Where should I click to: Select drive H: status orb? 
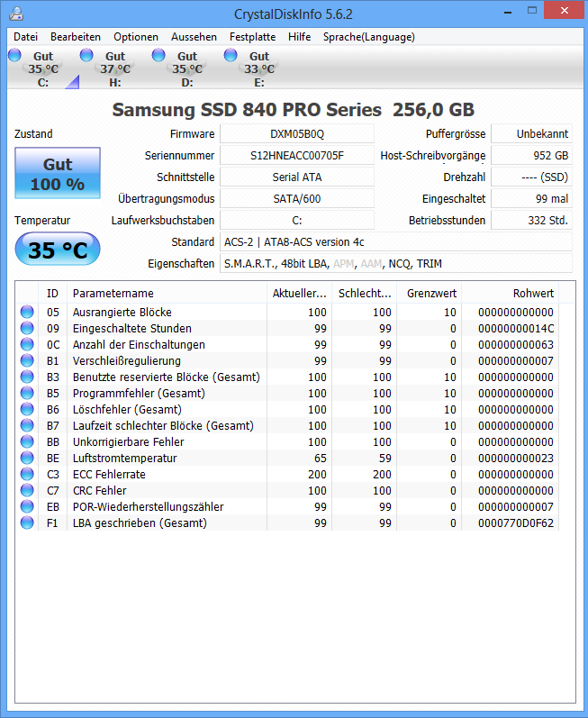pos(86,56)
